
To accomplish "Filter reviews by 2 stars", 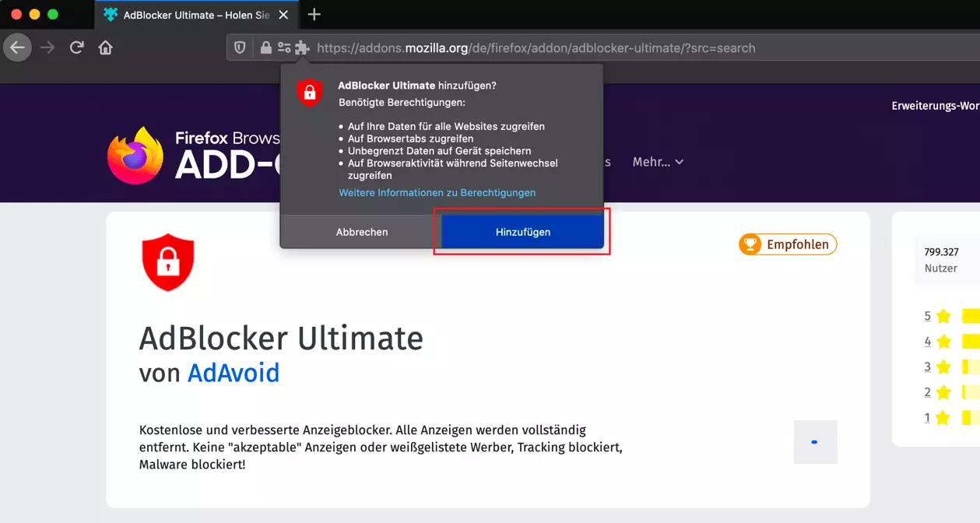I will 937,392.
